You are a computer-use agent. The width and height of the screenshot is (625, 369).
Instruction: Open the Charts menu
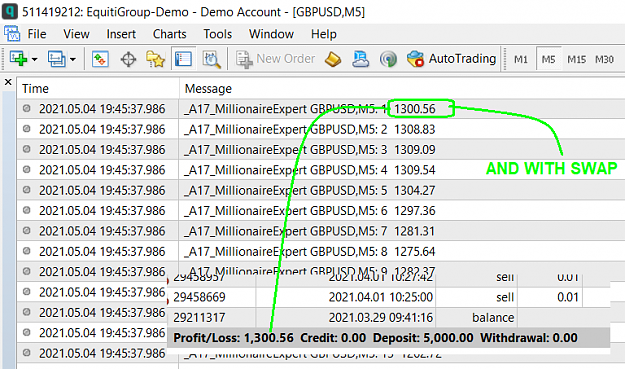(x=169, y=34)
